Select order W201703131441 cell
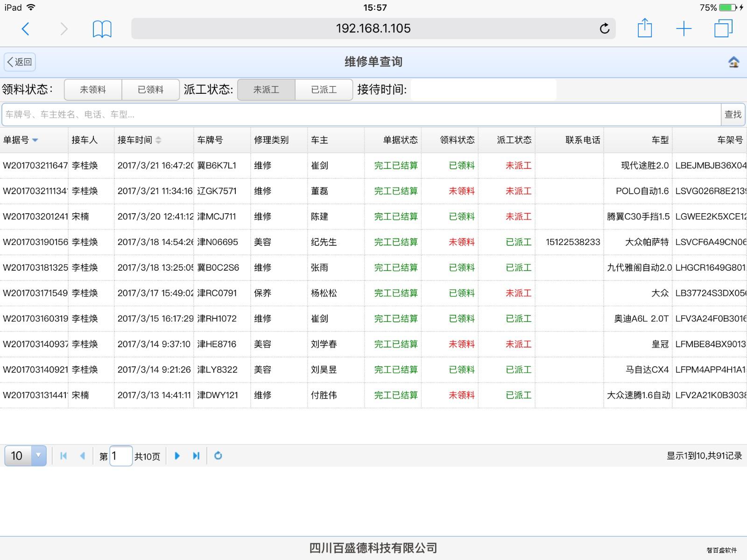The width and height of the screenshot is (747, 560). tap(35, 395)
